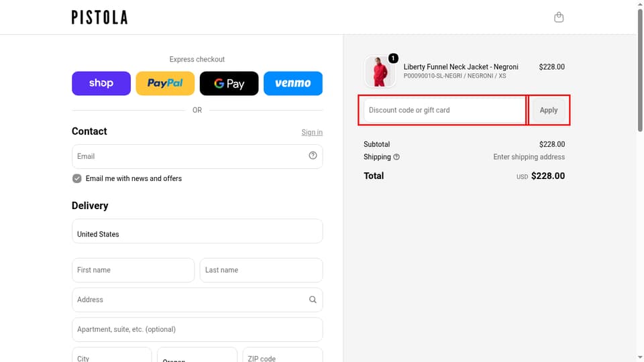Focus the ZIP code field
The width and height of the screenshot is (644, 362).
coord(282,355)
